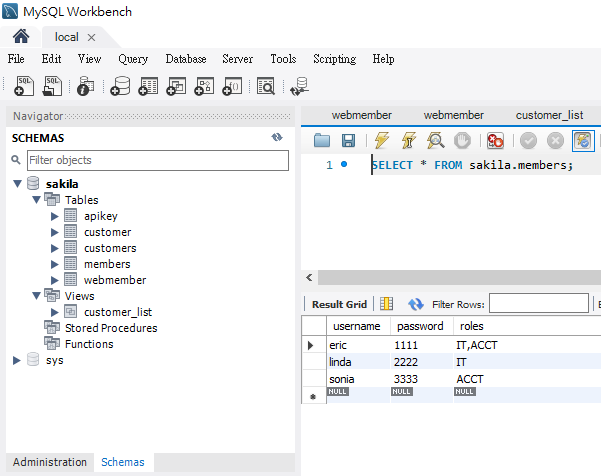Open a script file in the editor
This screenshot has height=476, width=601.
(322, 141)
